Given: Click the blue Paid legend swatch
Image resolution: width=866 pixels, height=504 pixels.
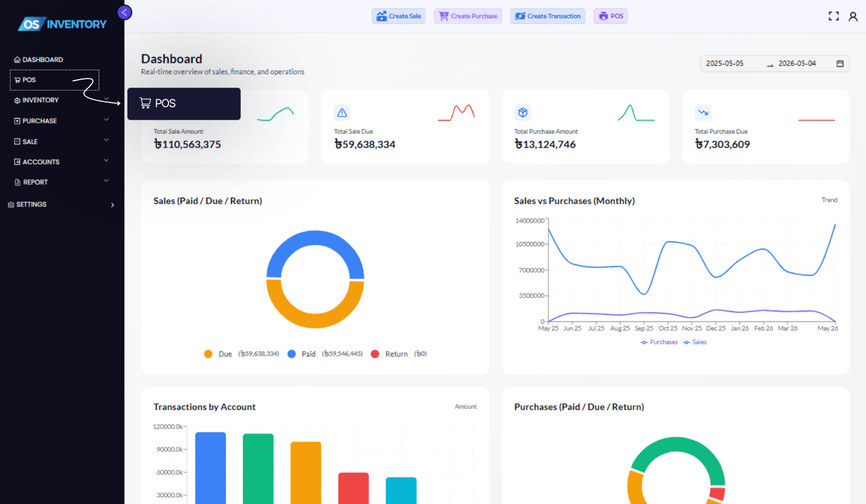Looking at the screenshot, I should pyautogui.click(x=292, y=354).
